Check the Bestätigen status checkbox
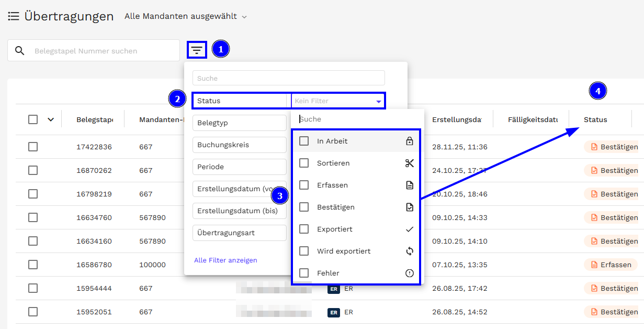Image resolution: width=644 pixels, height=329 pixels. pyautogui.click(x=304, y=207)
